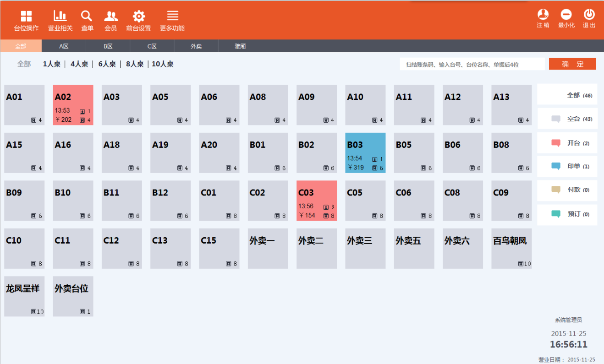Open 更多功能 hamburger menu icon
This screenshot has width=604, height=364.
tap(172, 16)
